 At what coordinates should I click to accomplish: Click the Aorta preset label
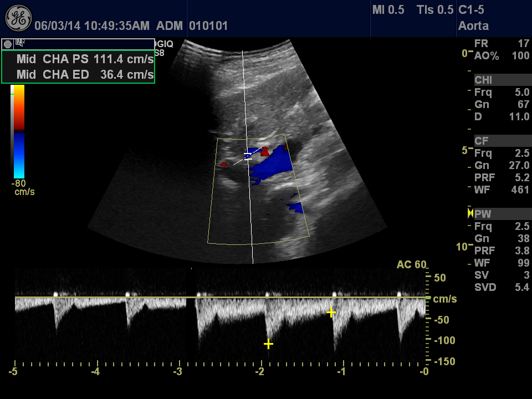pyautogui.click(x=473, y=25)
